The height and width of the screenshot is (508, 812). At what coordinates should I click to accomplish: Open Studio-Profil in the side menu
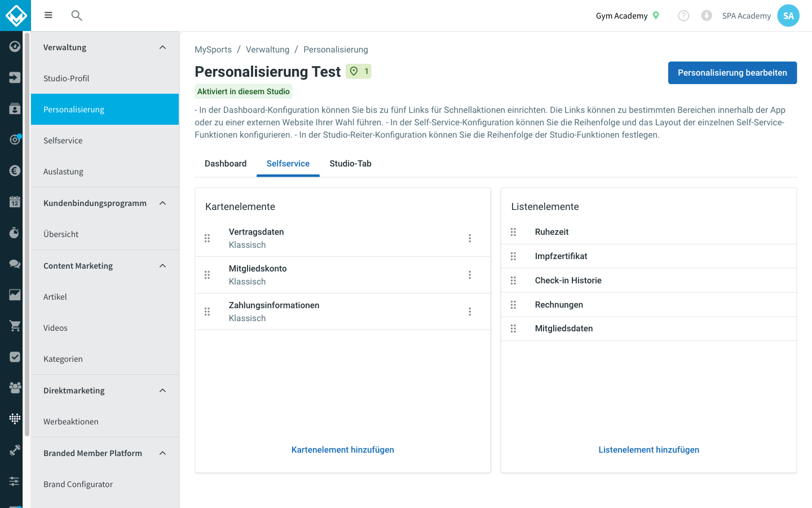105,78
